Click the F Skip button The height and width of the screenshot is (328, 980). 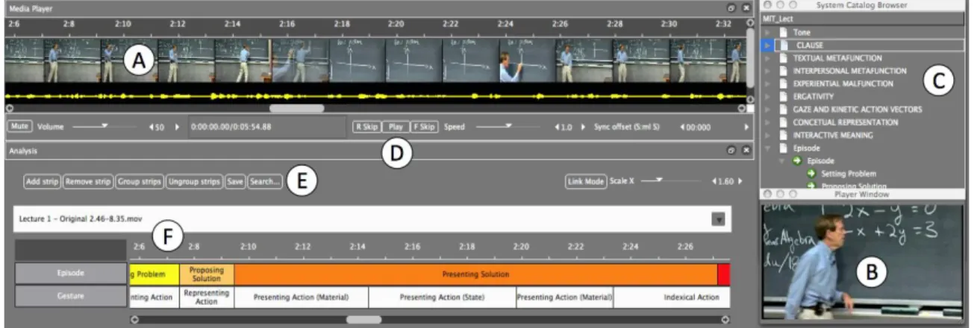click(x=424, y=127)
